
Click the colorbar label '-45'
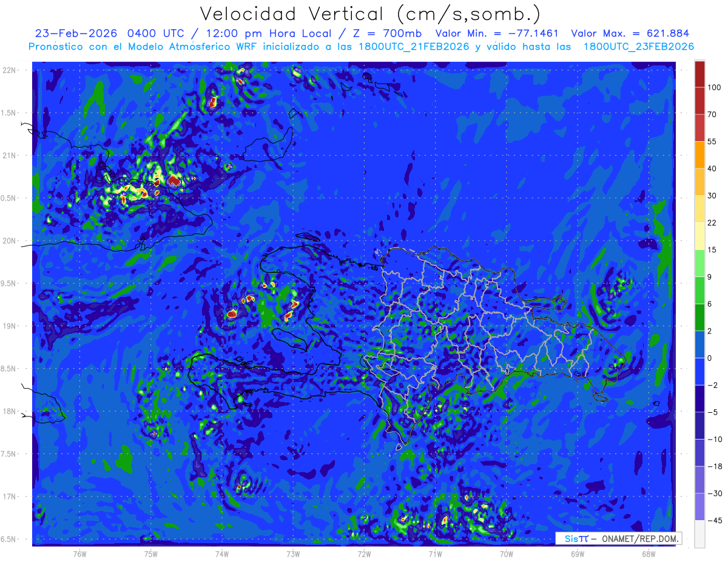coord(714,520)
